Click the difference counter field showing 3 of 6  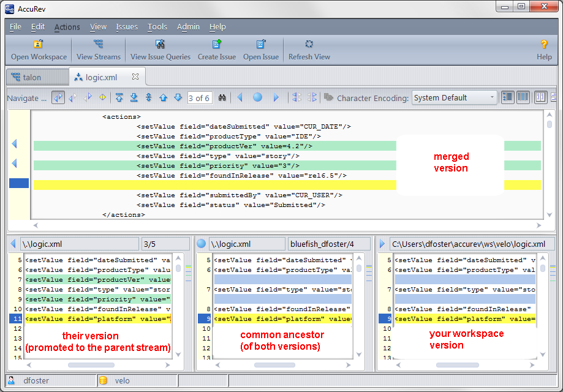click(199, 98)
